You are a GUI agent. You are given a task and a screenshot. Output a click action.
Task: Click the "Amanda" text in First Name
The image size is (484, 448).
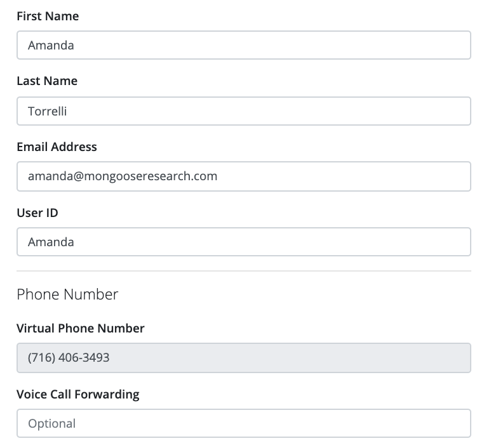tap(51, 46)
